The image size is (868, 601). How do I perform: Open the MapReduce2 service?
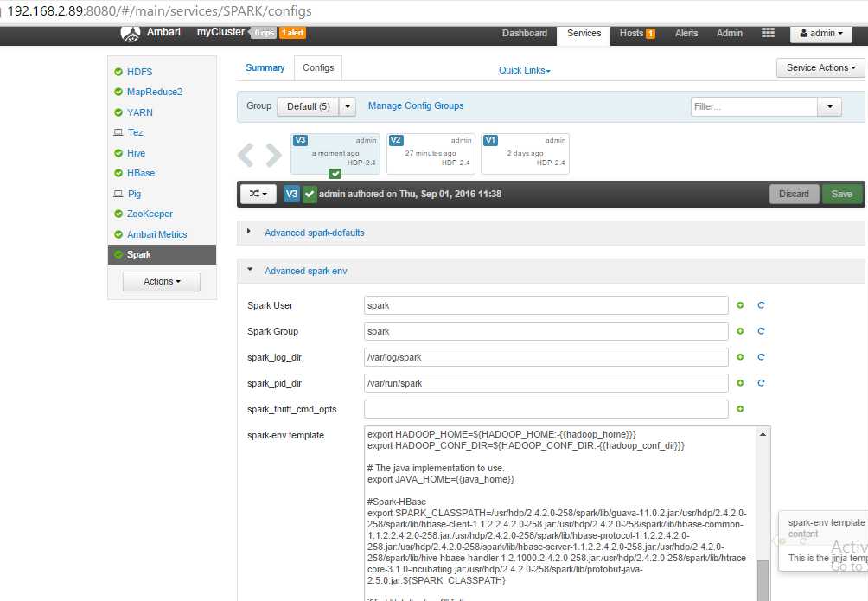(155, 92)
